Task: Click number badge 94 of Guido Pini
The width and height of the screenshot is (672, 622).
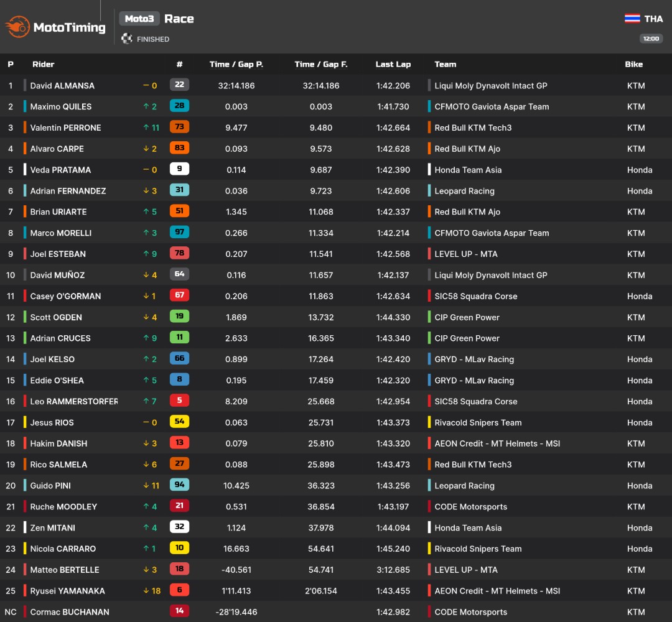Action: [x=180, y=485]
